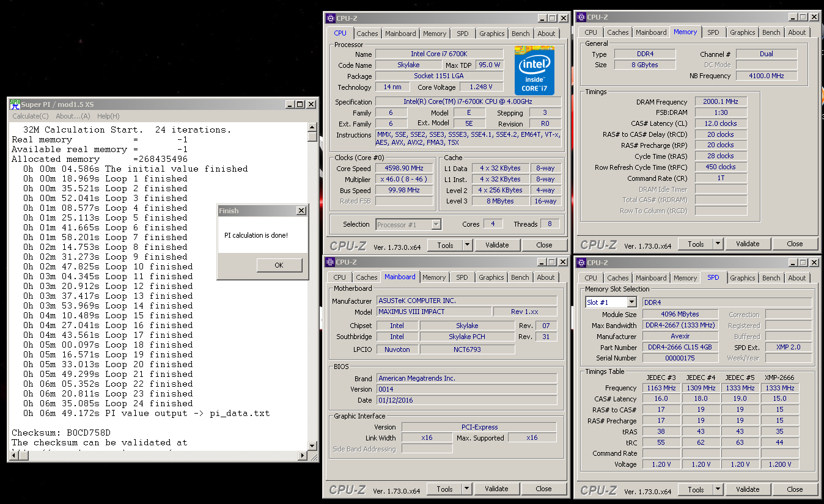Open Help menu in Super PI
Screen dimensions: 824x504
(108, 116)
